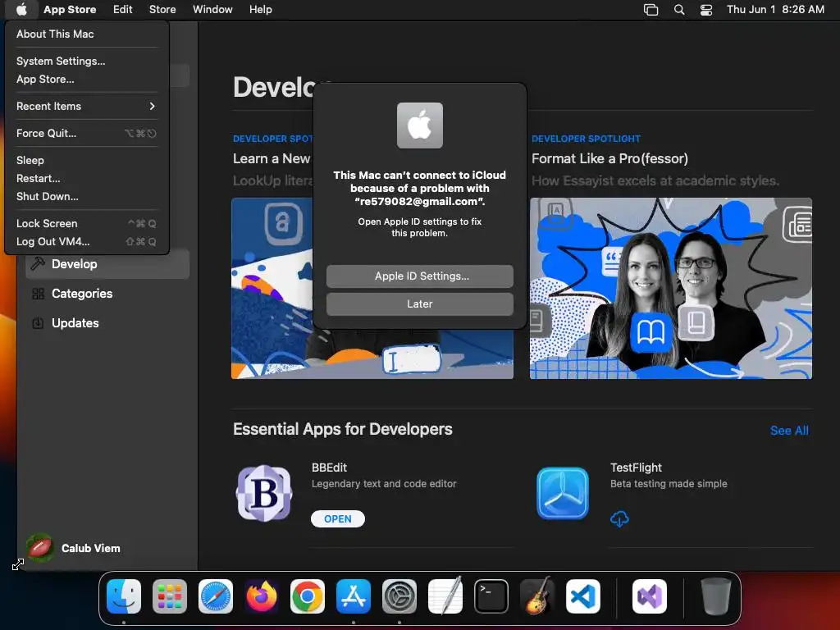Click the Stage Manager menu bar icon

pos(651,10)
